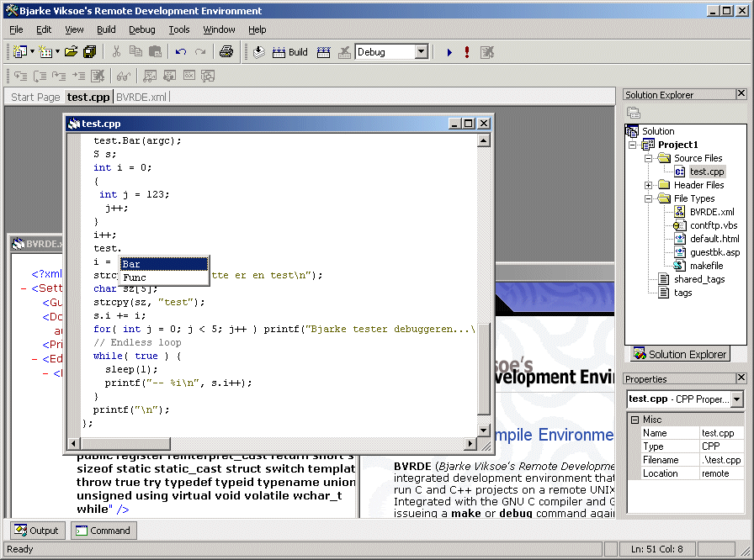Select makefile in Solution Explorer tree
This screenshot has width=754, height=560.
click(x=706, y=266)
